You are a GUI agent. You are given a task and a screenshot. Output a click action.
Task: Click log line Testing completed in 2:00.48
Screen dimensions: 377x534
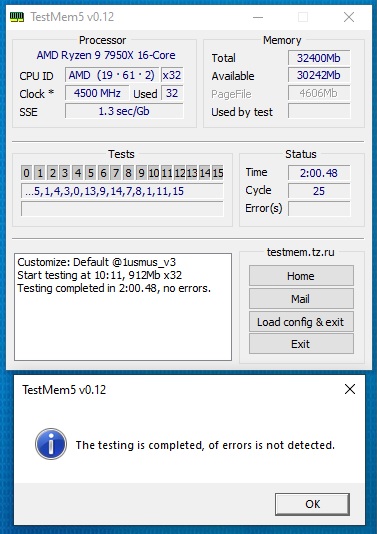click(x=114, y=288)
